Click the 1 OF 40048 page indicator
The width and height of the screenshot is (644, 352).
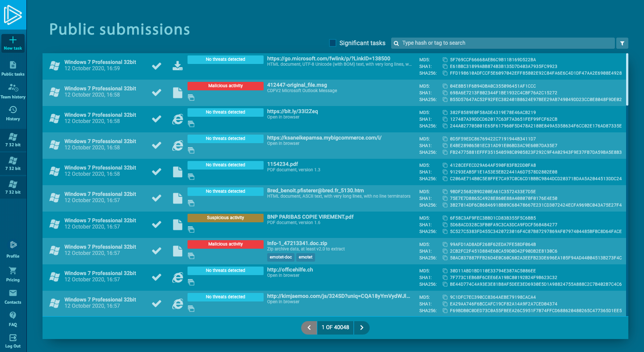tap(335, 327)
